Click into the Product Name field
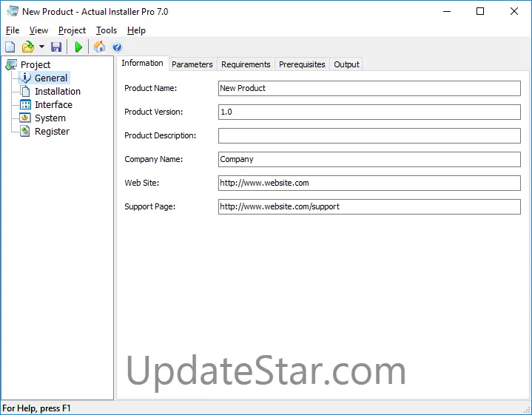532x415 pixels. (x=369, y=88)
